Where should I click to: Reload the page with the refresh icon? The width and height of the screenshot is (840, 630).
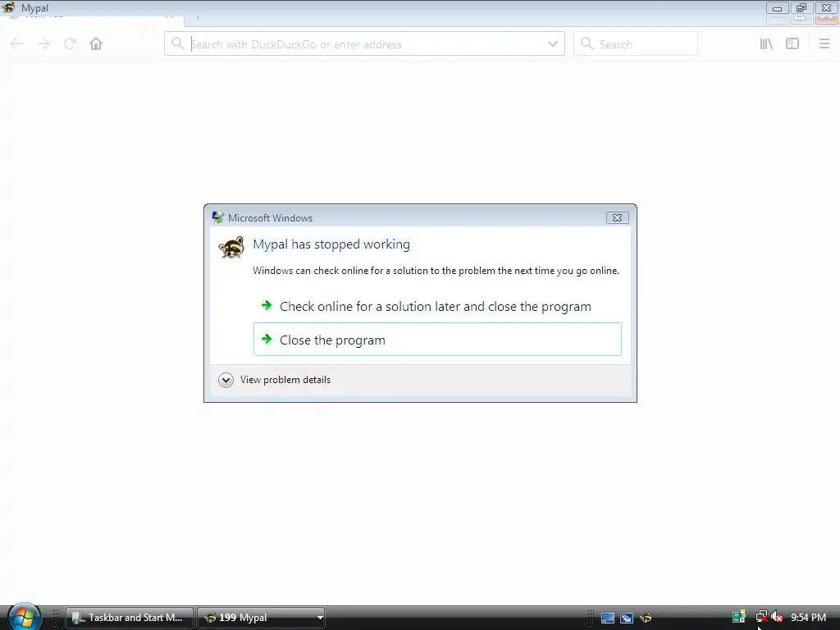pos(70,44)
